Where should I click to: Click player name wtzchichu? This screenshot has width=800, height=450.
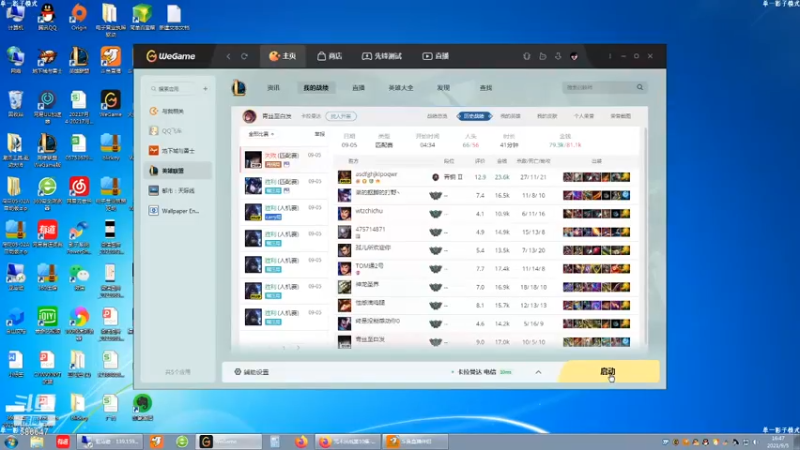click(369, 211)
